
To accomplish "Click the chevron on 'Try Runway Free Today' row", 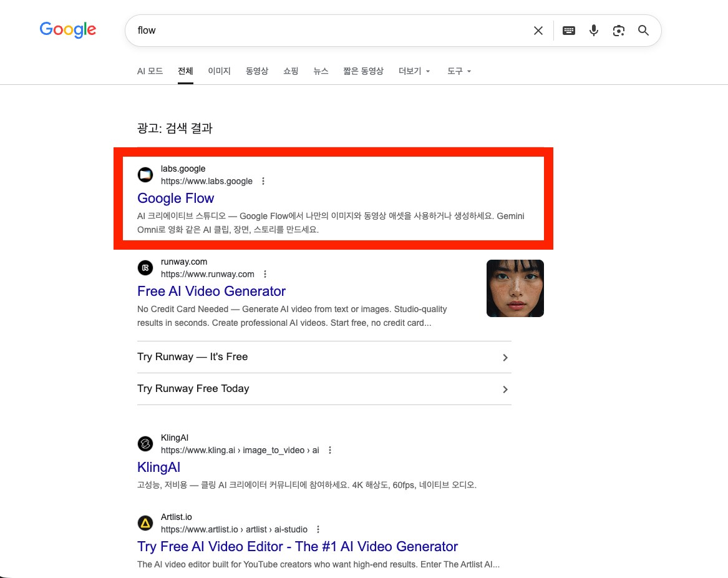I will pos(505,389).
